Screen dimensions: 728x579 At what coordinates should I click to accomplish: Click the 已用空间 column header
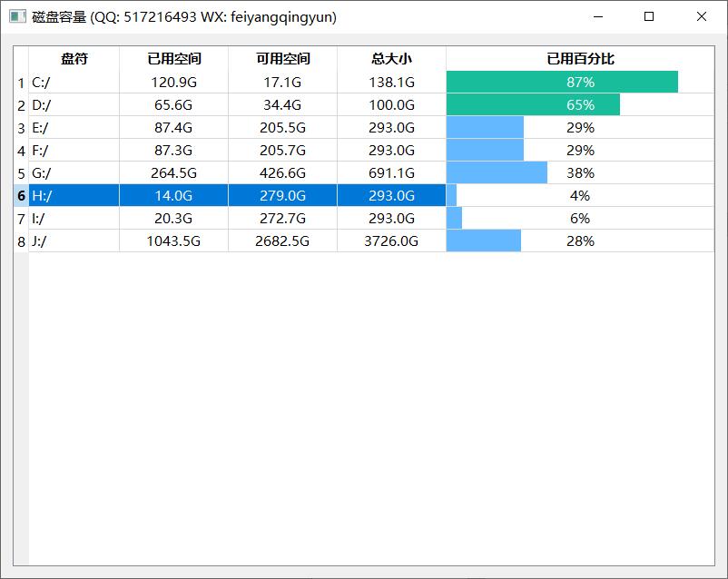tap(173, 59)
